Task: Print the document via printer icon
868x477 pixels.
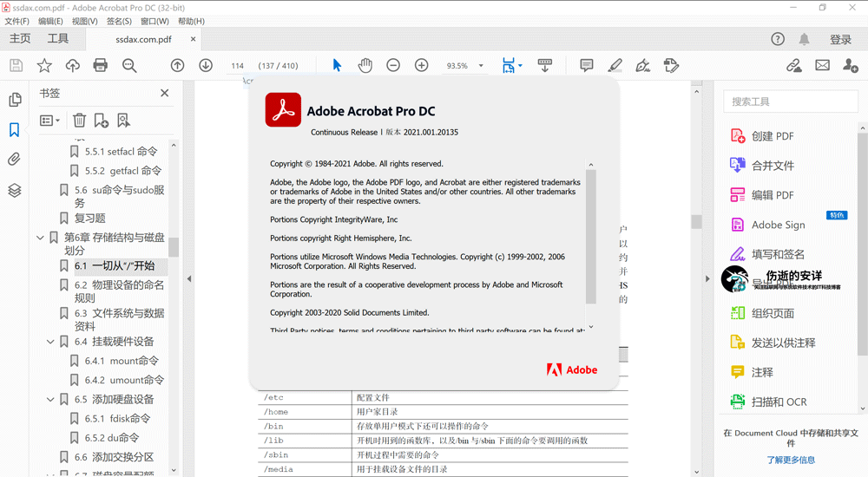Action: (x=100, y=65)
